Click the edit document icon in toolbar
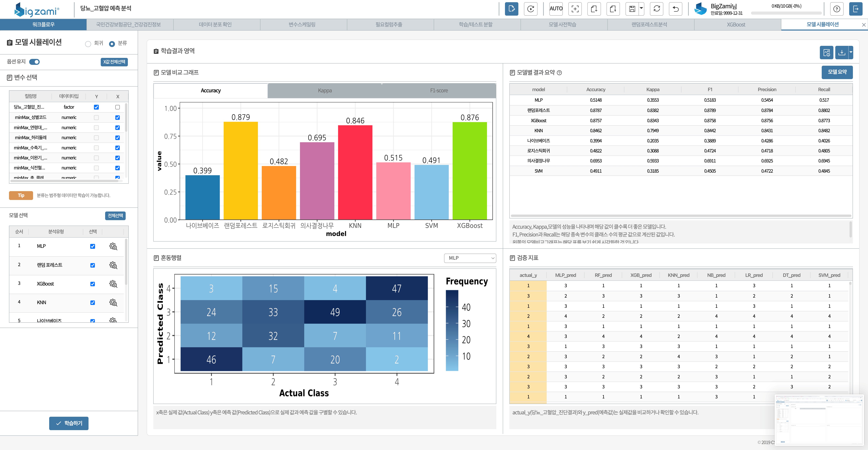Screen dimensions: 868x450 [511, 9]
